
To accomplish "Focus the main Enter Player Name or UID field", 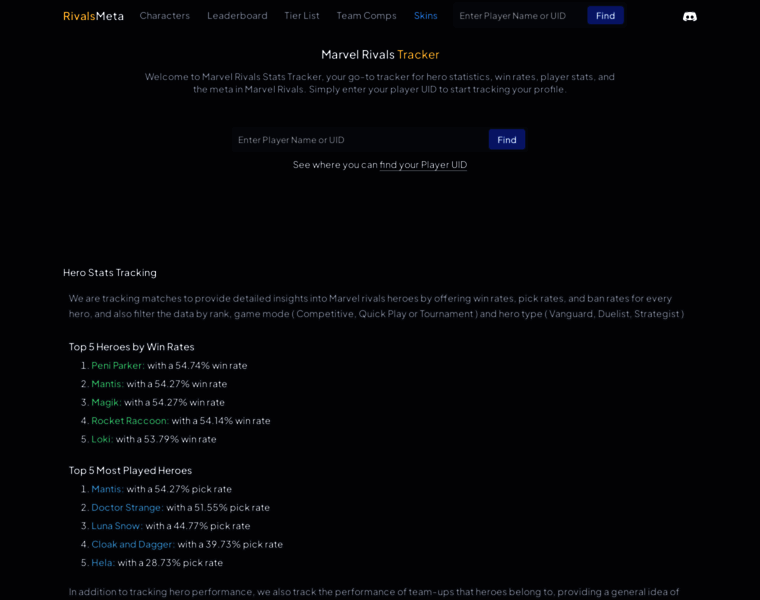I will (x=360, y=140).
